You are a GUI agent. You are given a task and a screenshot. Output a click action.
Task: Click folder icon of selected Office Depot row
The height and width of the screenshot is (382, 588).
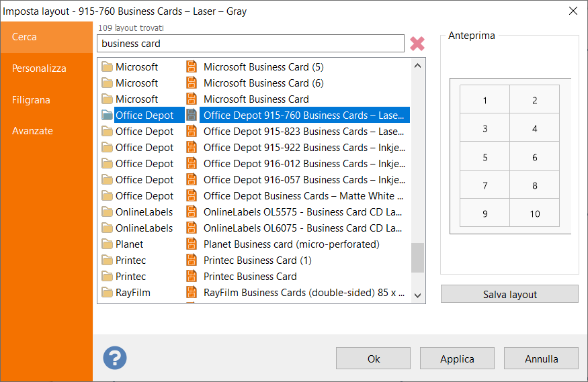click(x=108, y=115)
